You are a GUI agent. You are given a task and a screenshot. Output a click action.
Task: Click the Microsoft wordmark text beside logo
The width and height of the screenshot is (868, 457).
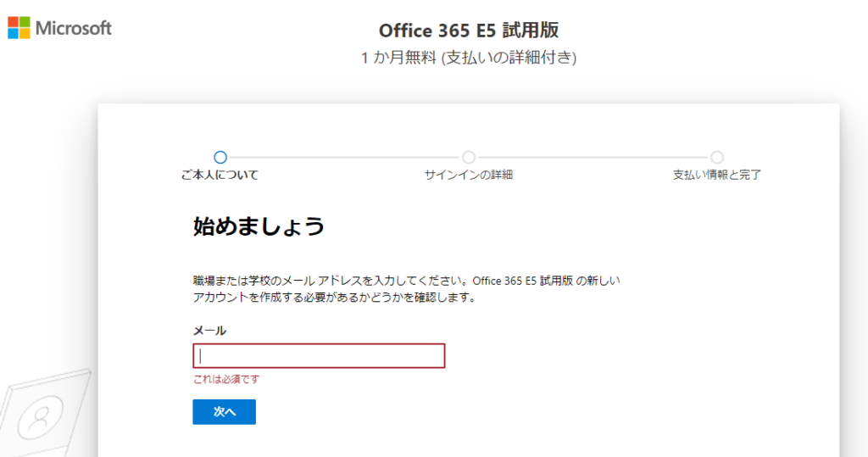coord(74,28)
